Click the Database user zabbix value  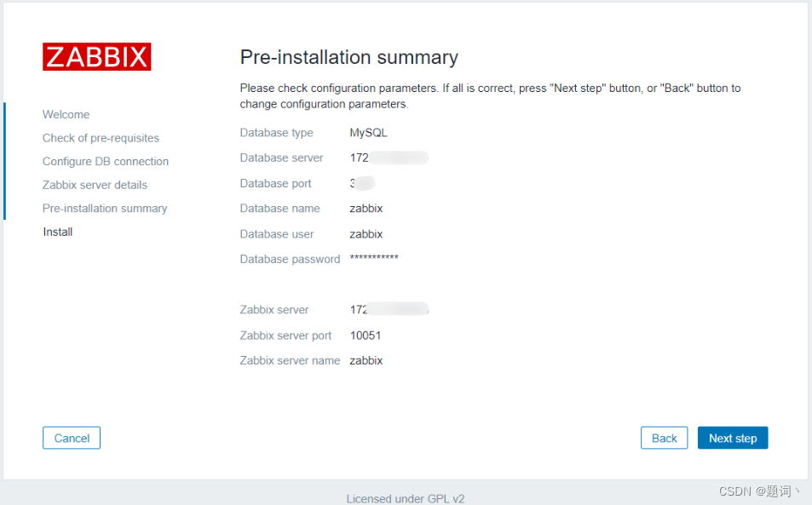coord(366,233)
